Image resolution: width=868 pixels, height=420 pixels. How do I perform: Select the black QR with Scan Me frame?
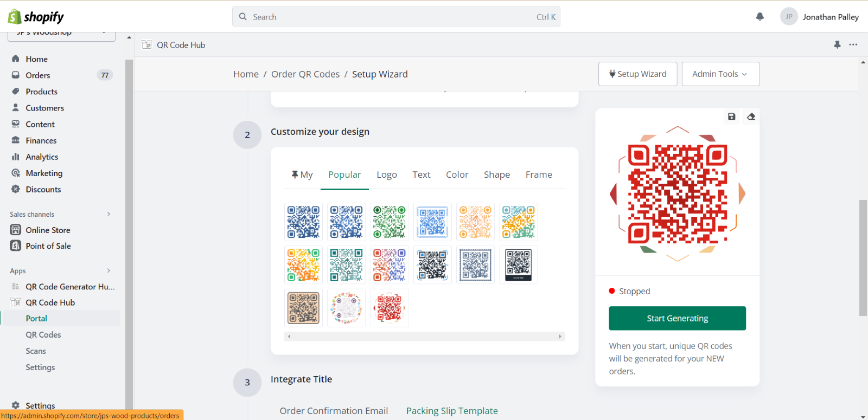[x=519, y=264]
